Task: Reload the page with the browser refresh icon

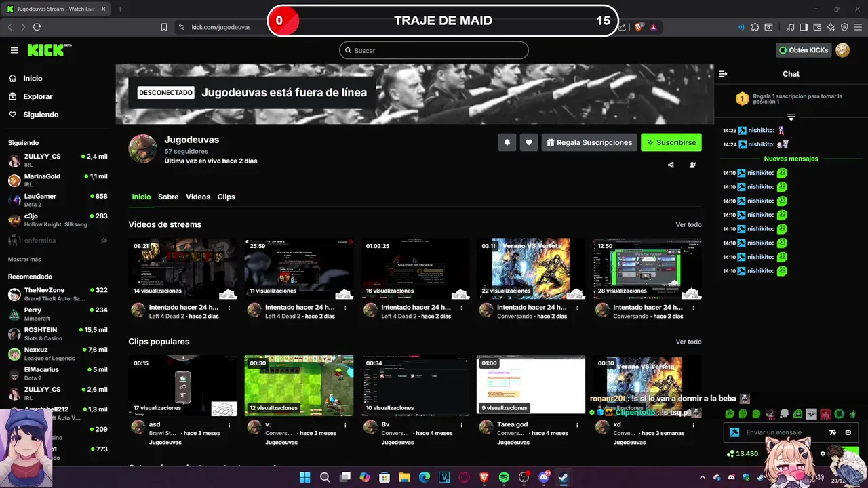Action: click(37, 27)
